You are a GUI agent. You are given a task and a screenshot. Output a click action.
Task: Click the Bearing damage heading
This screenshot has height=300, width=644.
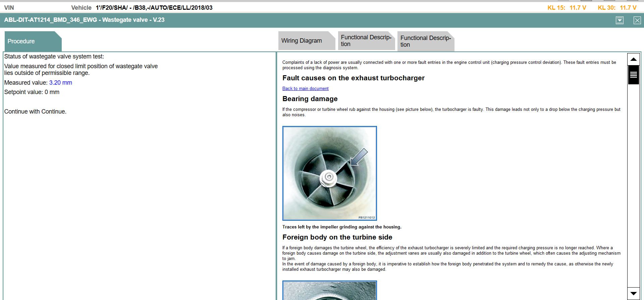[310, 99]
